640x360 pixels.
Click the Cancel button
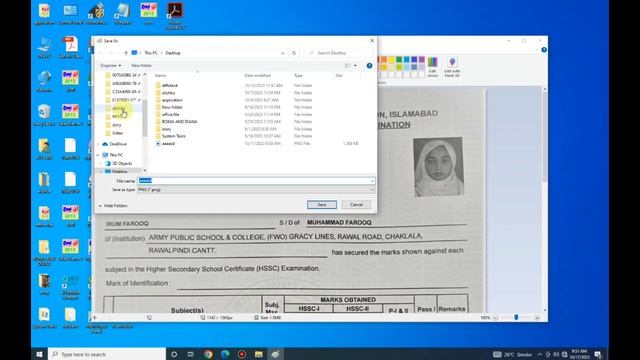click(x=356, y=204)
